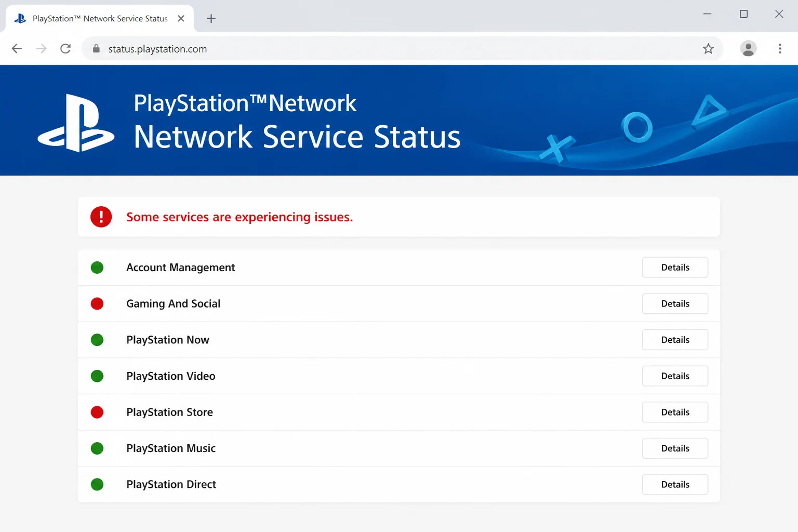Bookmark this page with the star icon
This screenshot has height=532, width=798.
pyautogui.click(x=708, y=48)
